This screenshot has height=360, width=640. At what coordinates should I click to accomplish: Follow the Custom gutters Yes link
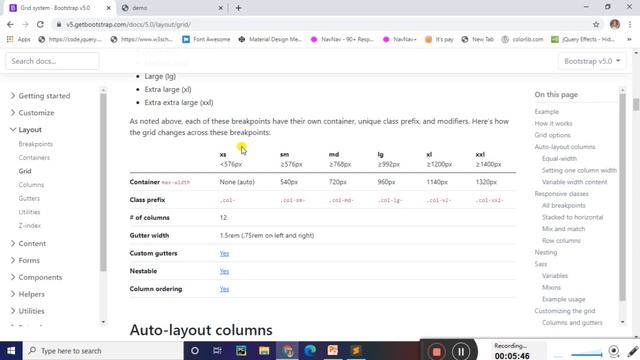coord(224,253)
